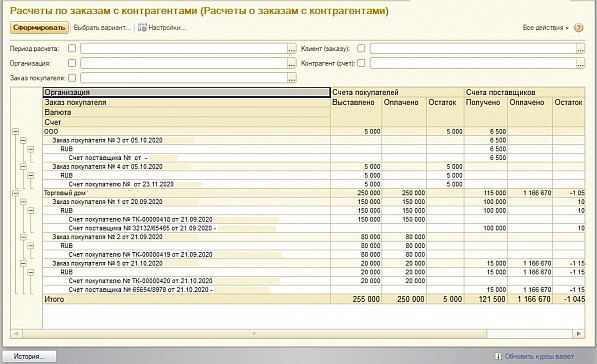The width and height of the screenshot is (597, 364).
Task: Enable the Контрагент (счет) checkbox
Action: click(361, 63)
